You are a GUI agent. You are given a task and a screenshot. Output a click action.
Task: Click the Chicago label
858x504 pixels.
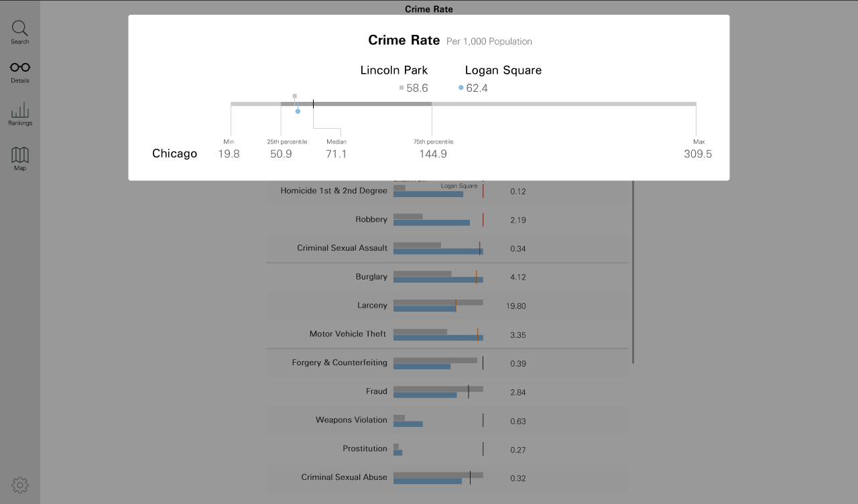click(x=174, y=153)
